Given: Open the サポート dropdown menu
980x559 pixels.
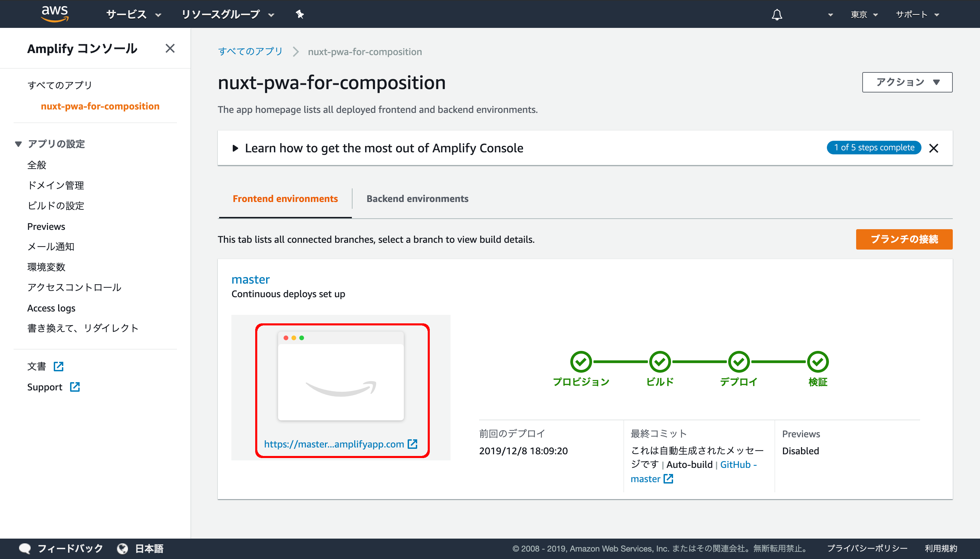Looking at the screenshot, I should point(917,15).
